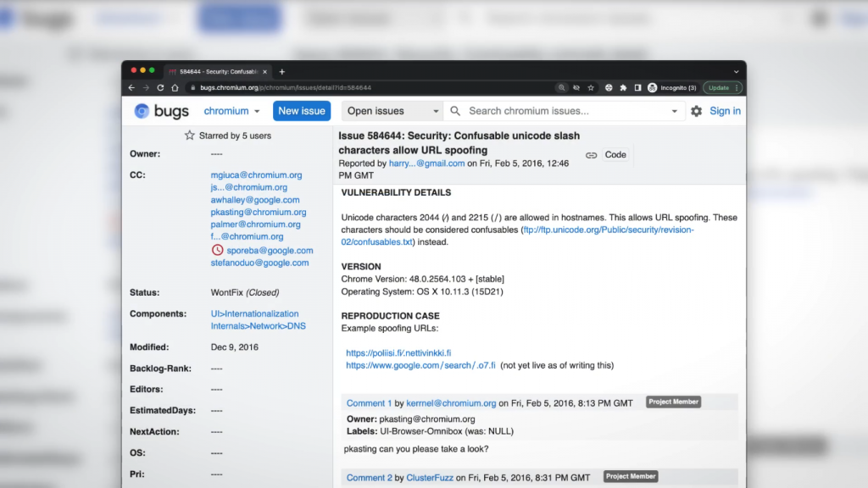The width and height of the screenshot is (868, 488).
Task: Open reporter harry...@gmail.com link
Action: [427, 164]
